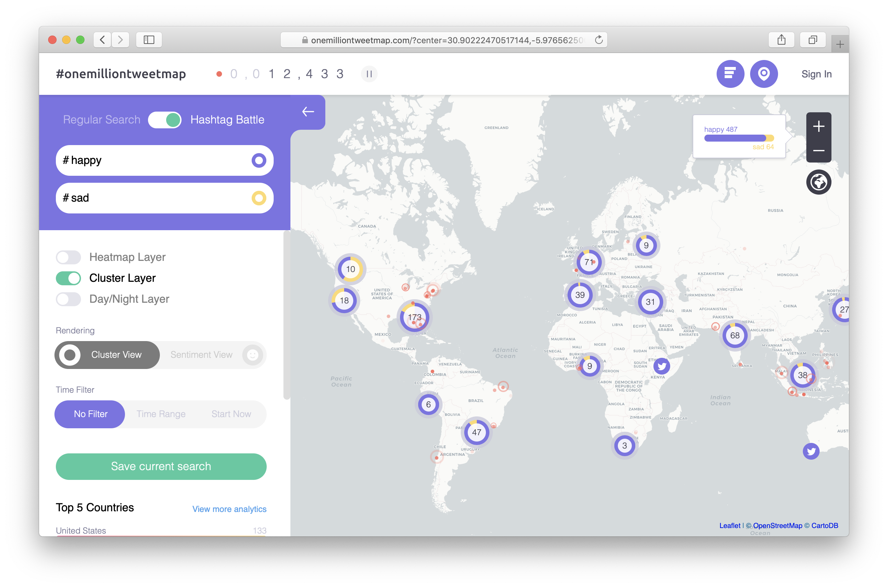
Task: Switch rendering to Sentiment View
Action: 201,355
